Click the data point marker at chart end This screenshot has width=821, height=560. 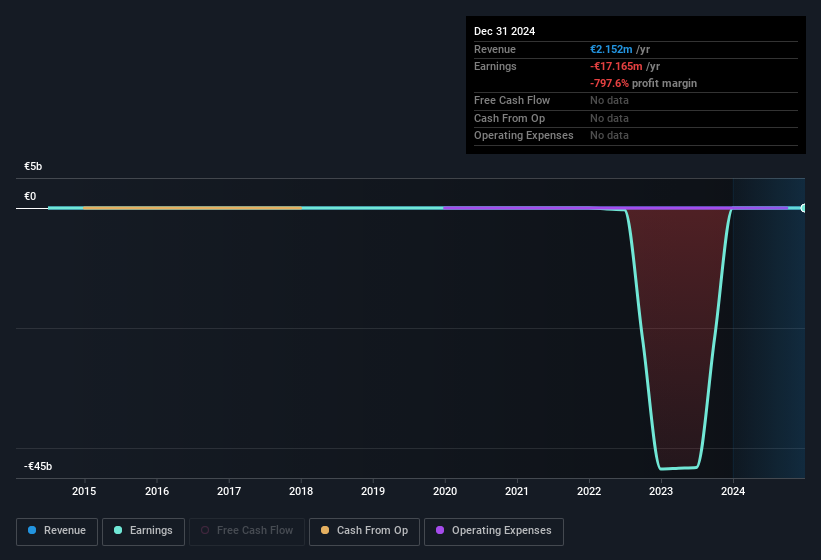(x=803, y=208)
